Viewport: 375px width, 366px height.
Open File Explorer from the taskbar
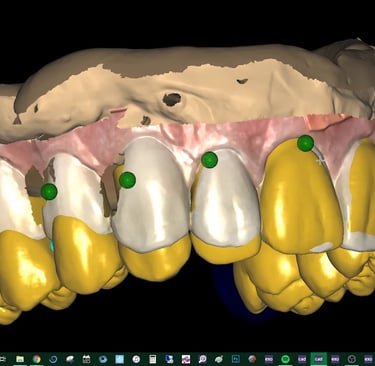point(20,359)
